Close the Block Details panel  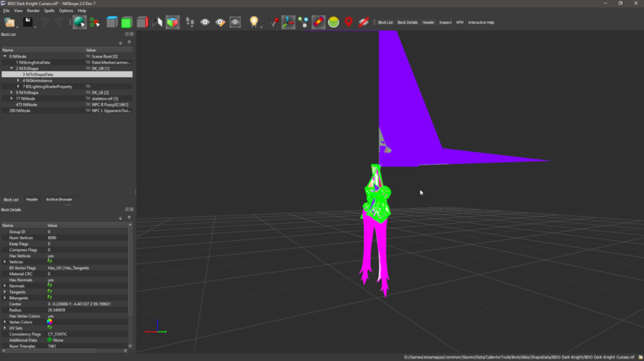131,209
